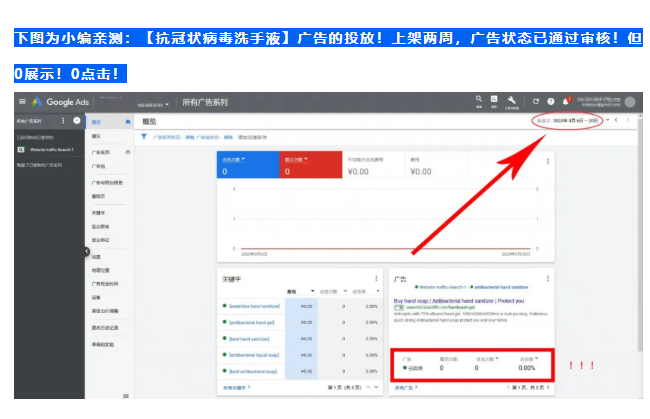Select 广告系列 in the navigation menu
650x419 pixels.
click(x=101, y=152)
